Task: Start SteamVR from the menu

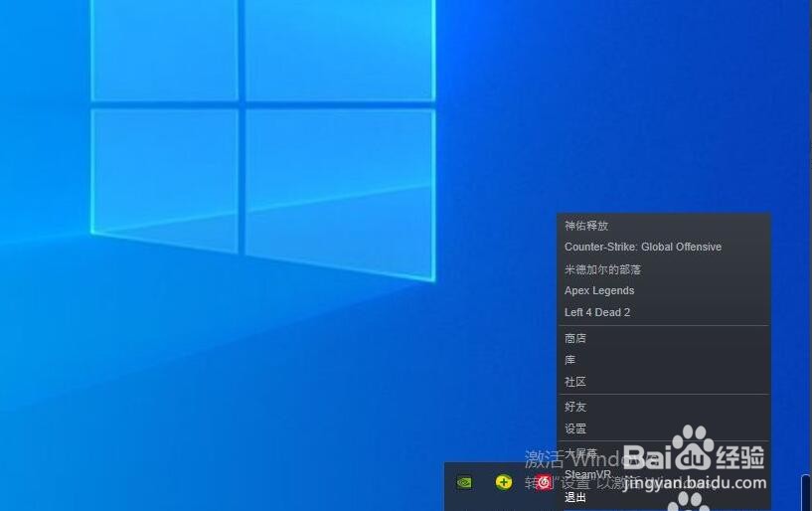Action: [587, 474]
